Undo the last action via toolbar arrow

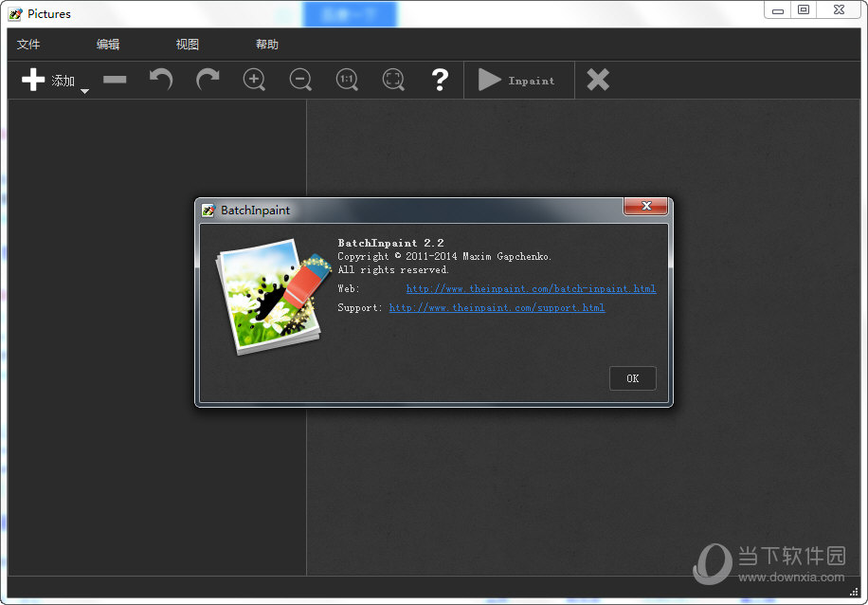[161, 80]
